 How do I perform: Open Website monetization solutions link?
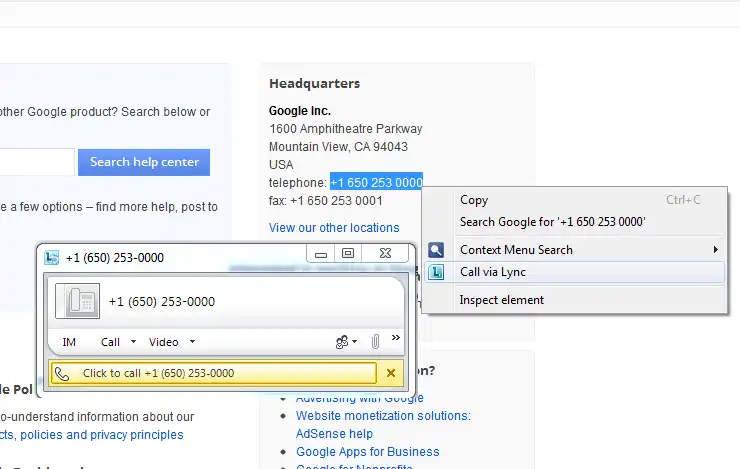tap(383, 416)
